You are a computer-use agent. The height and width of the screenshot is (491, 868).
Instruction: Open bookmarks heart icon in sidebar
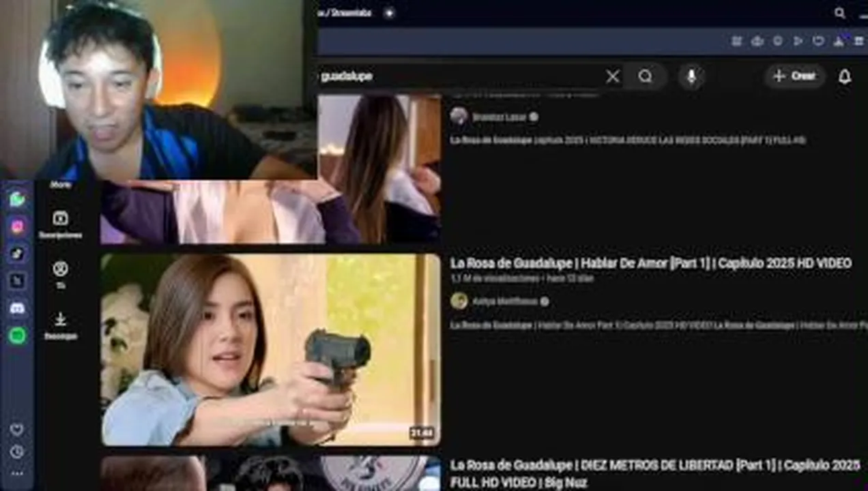coord(17,430)
